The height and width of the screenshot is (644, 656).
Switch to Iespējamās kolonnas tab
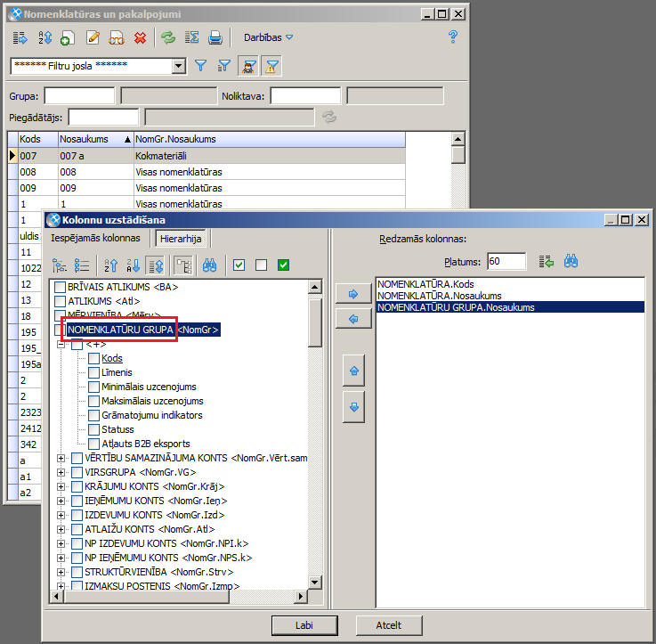pyautogui.click(x=95, y=238)
